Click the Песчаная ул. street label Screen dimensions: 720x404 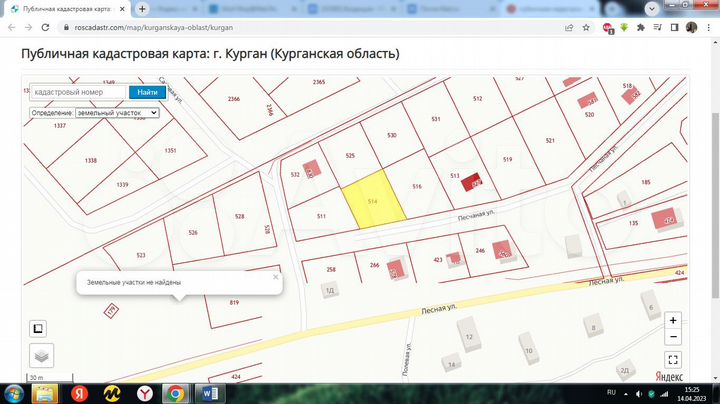pos(476,215)
